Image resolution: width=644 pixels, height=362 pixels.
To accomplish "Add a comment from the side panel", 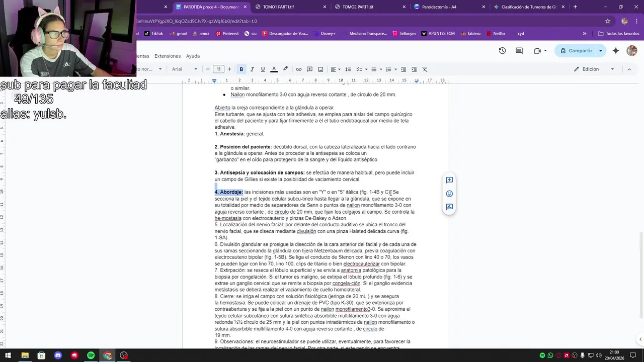I will (449, 180).
